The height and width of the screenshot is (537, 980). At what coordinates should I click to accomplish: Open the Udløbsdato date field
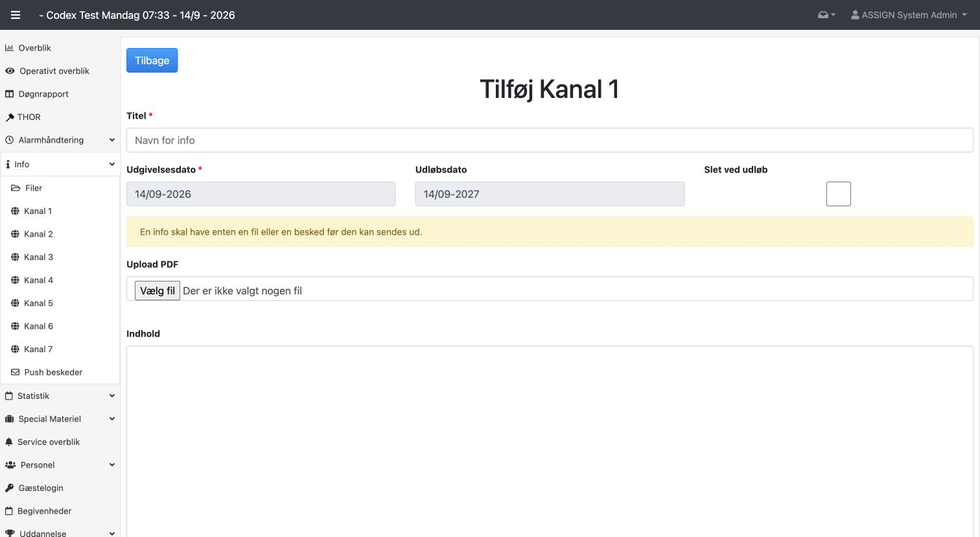click(550, 194)
